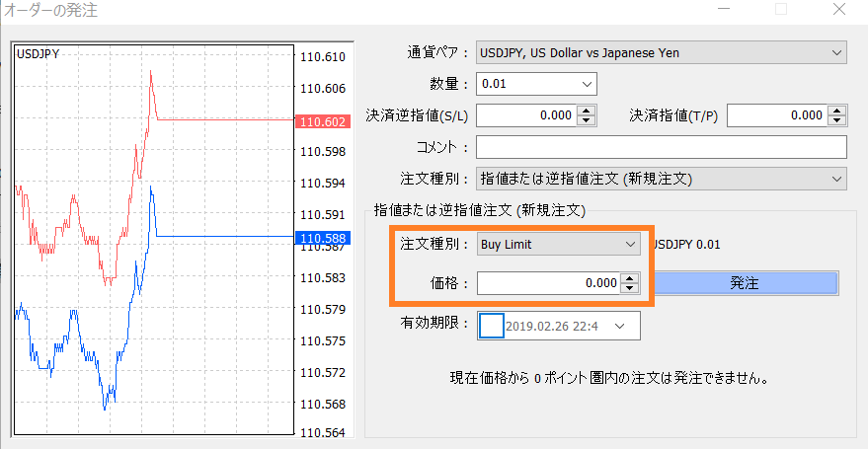Decrease 価格 with down arrow
The height and width of the screenshot is (449, 868).
(x=629, y=288)
